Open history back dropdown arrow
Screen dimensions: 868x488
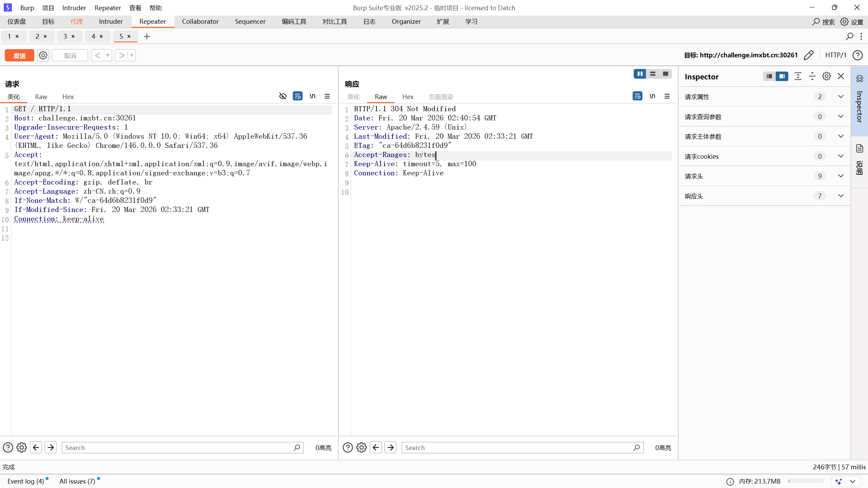pyautogui.click(x=108, y=55)
